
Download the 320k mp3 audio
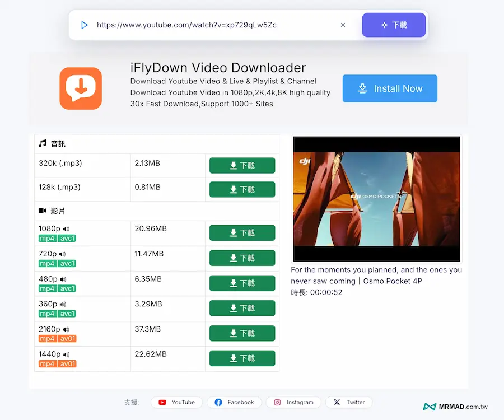tap(242, 166)
